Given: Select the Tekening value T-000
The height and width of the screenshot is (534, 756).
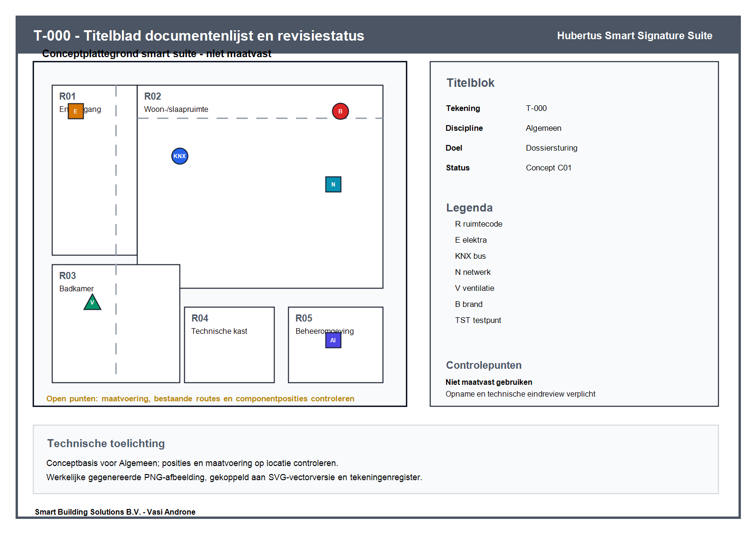Looking at the screenshot, I should coord(536,108).
